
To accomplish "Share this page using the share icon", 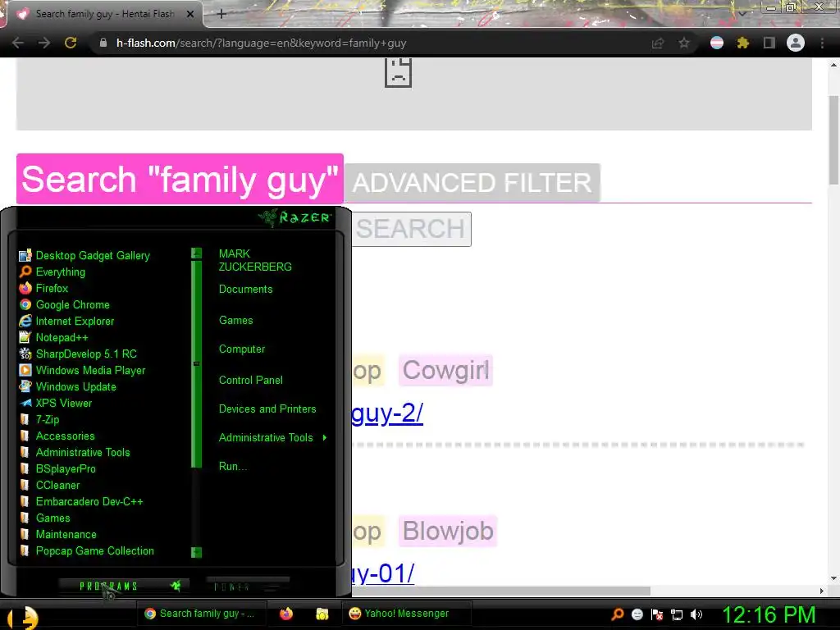I will pos(658,43).
